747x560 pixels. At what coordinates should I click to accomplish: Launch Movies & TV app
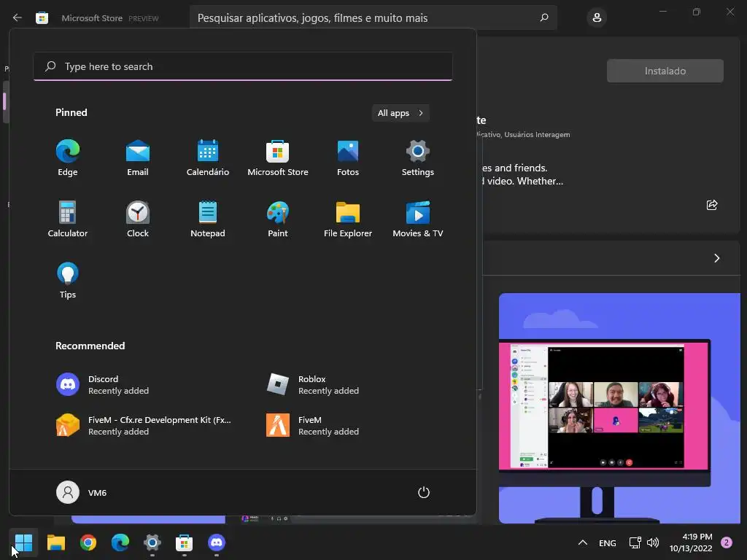click(418, 219)
